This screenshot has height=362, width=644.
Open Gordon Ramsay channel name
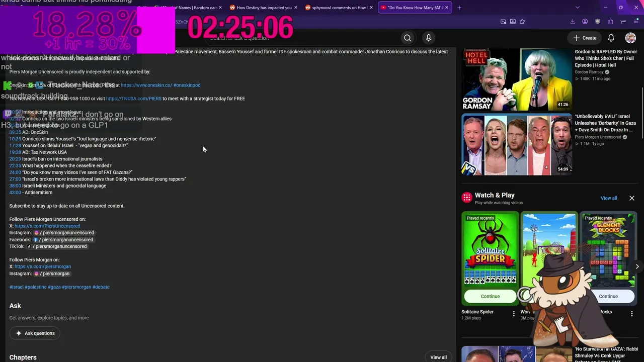tap(589, 72)
